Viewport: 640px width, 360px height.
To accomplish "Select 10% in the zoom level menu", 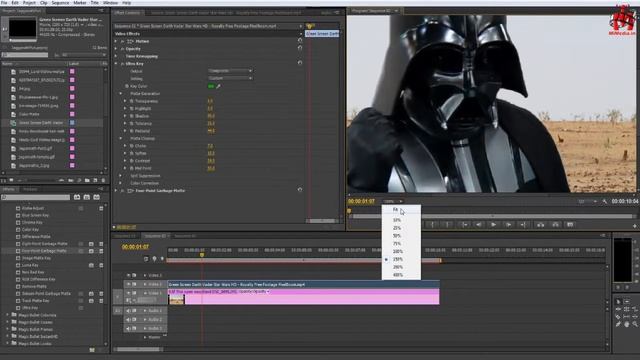I will 401,220.
